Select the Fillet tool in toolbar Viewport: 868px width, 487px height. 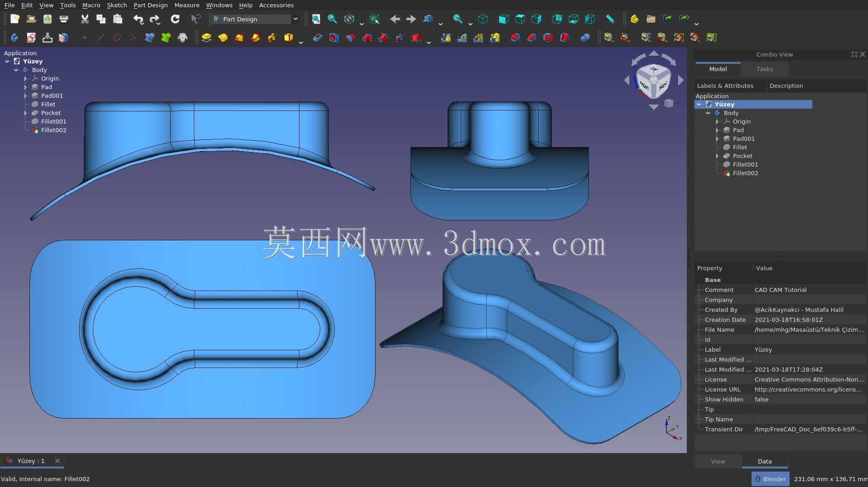tap(515, 38)
